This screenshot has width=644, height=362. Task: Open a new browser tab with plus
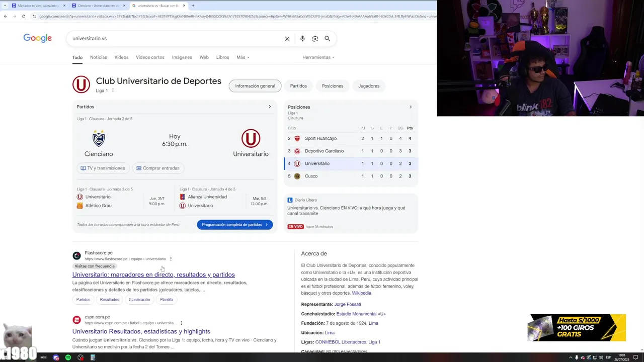click(193, 6)
